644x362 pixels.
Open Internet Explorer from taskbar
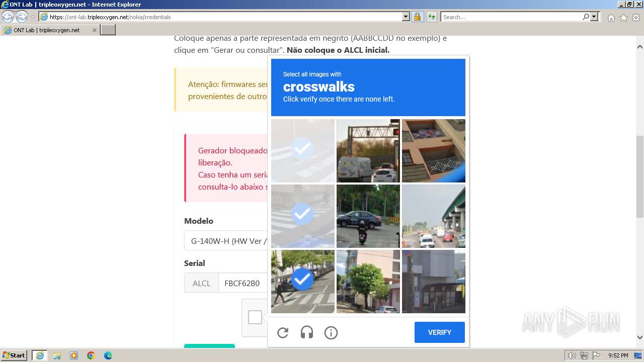pos(40,355)
